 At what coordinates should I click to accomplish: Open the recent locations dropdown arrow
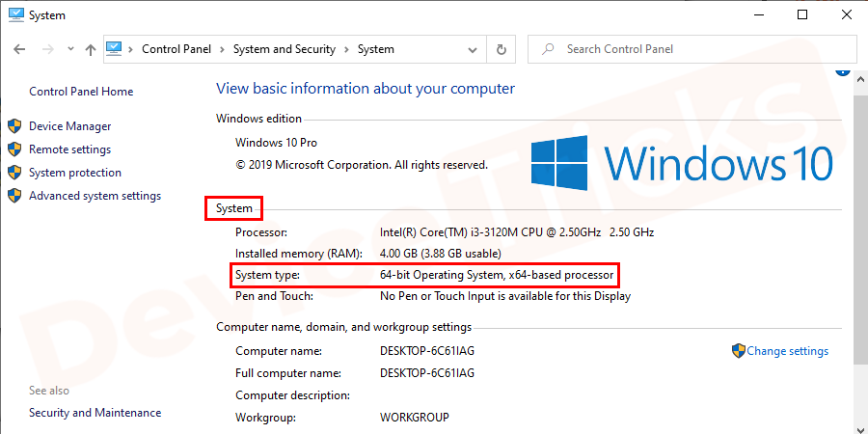coord(70,49)
